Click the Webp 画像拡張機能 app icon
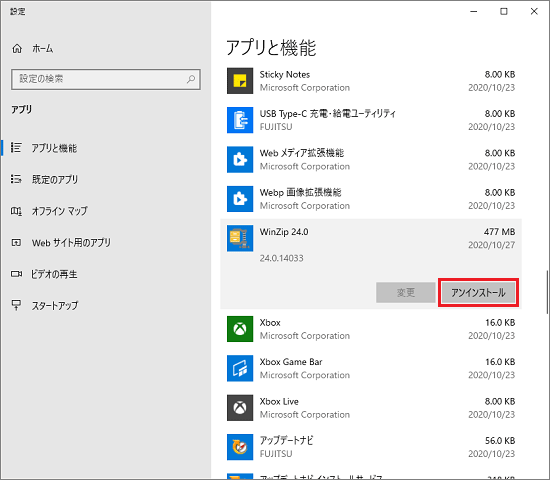The image size is (550, 480). coord(240,199)
